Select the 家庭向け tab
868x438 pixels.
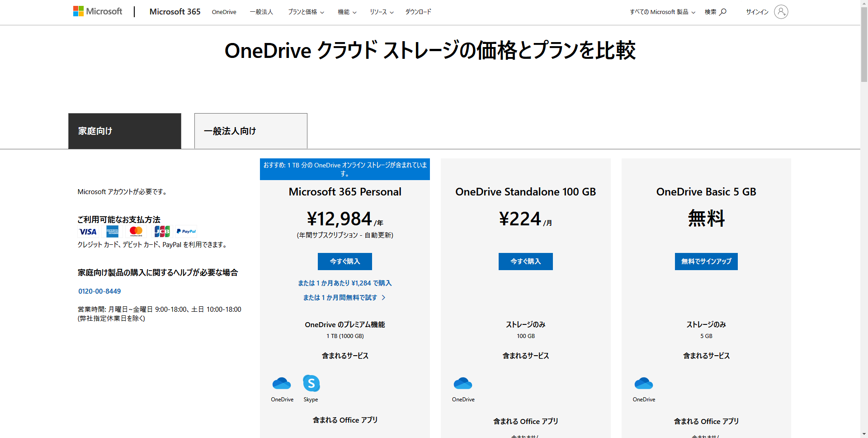125,131
